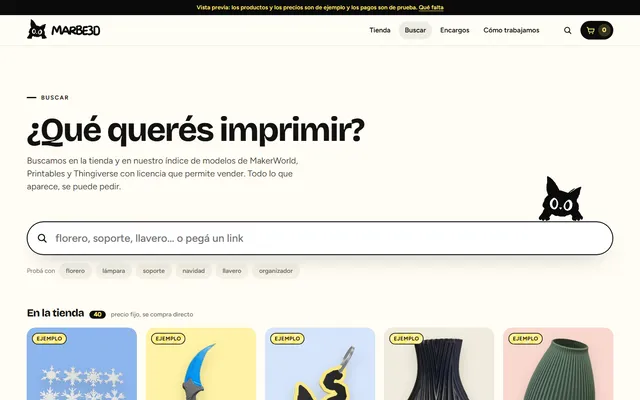Focus the 'florero, soporte, llavero' search field

[x=320, y=238]
